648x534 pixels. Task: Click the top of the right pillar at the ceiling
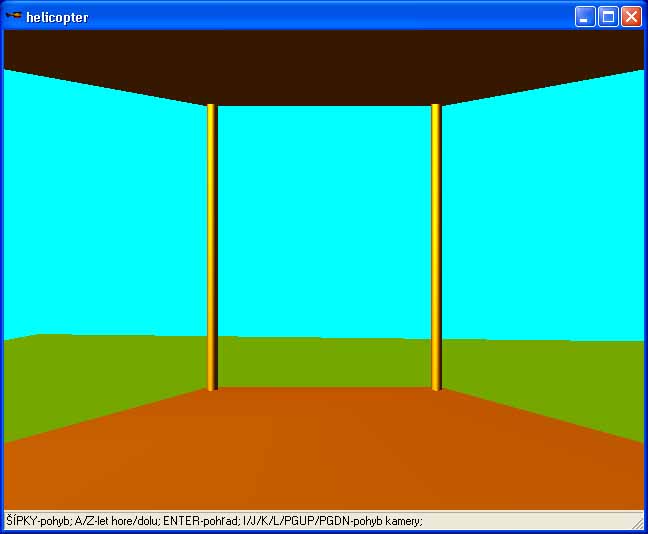(x=436, y=109)
